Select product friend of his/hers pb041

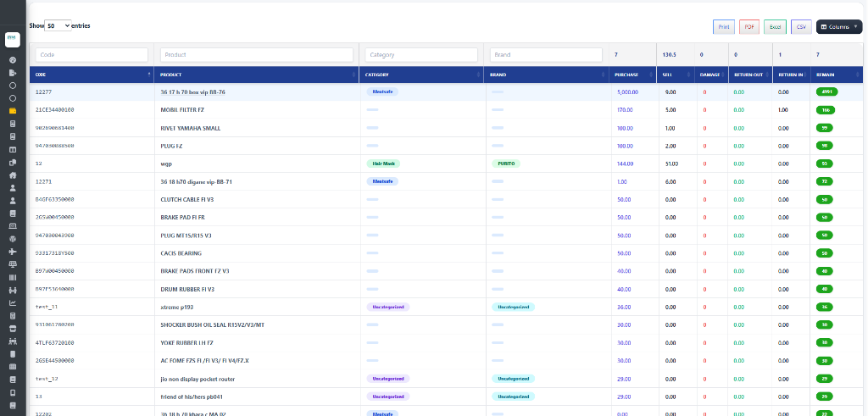tap(192, 397)
